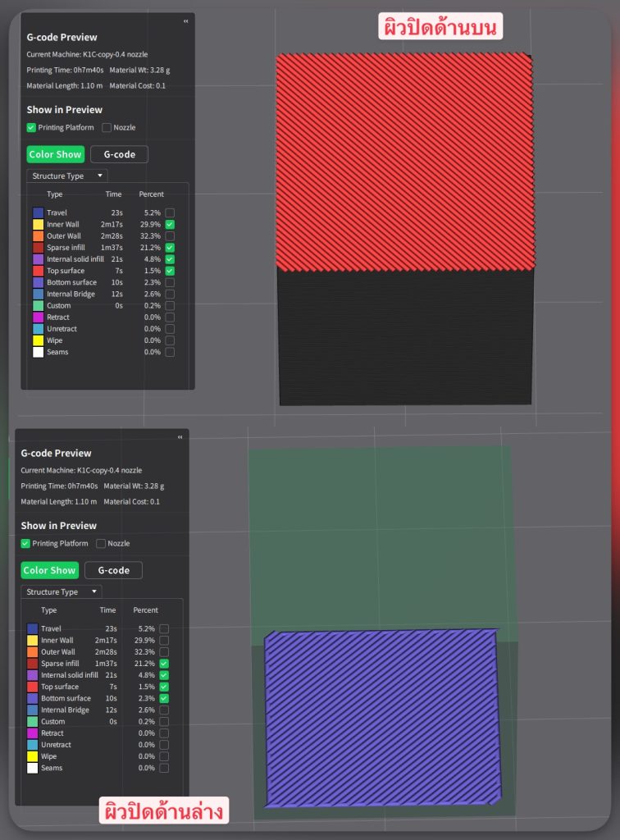
Task: Switch to G-code tab in lower panel
Action: coord(113,570)
